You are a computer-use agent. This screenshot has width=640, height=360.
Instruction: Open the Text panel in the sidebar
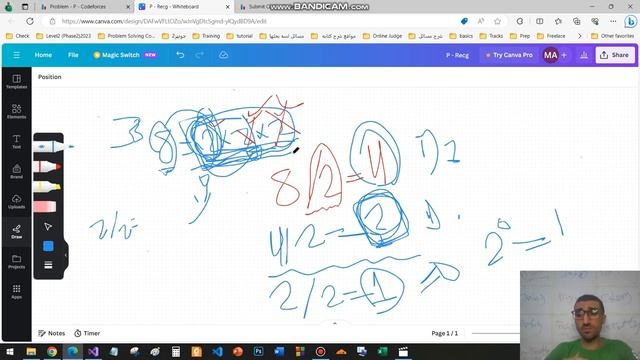[16, 142]
